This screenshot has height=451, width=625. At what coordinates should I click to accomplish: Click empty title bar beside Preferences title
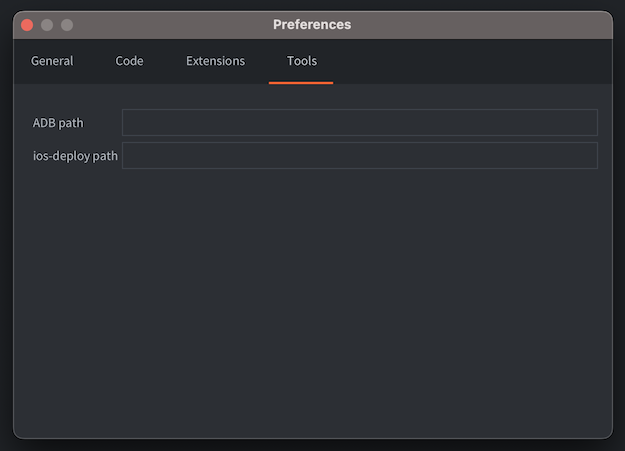(x=478, y=25)
